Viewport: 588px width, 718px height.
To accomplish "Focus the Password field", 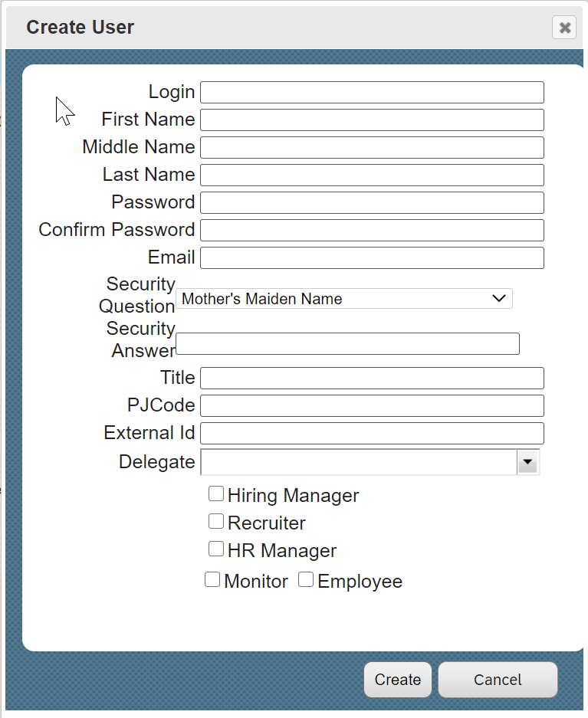I will (x=373, y=203).
